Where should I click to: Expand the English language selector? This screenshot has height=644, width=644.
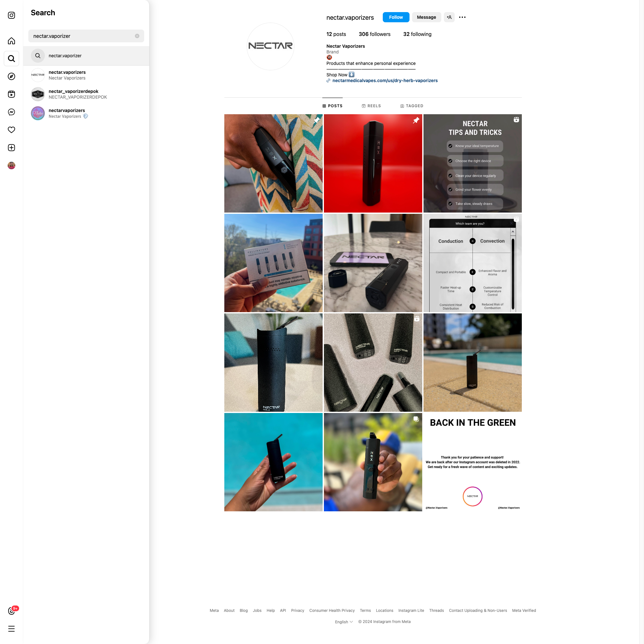pyautogui.click(x=344, y=622)
